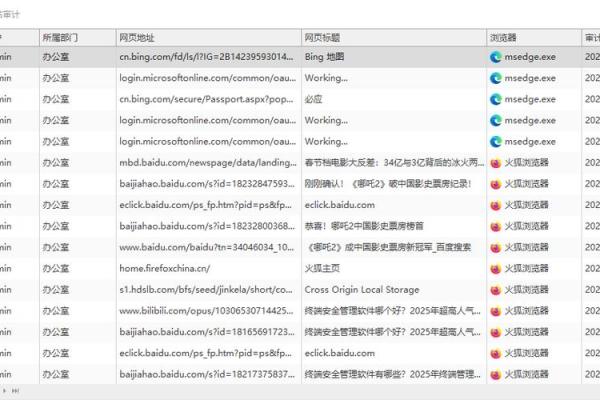The height and width of the screenshot is (400, 600).
Task: Click the Firefox icon in the baijiahao id=18217375837 row
Action: point(496,375)
